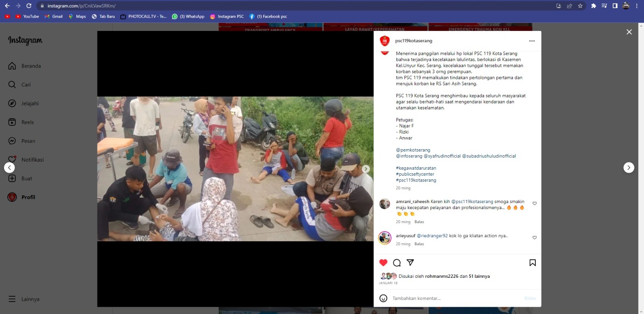644x314 pixels.
Task: Close the post dialog with X
Action: coord(629,32)
